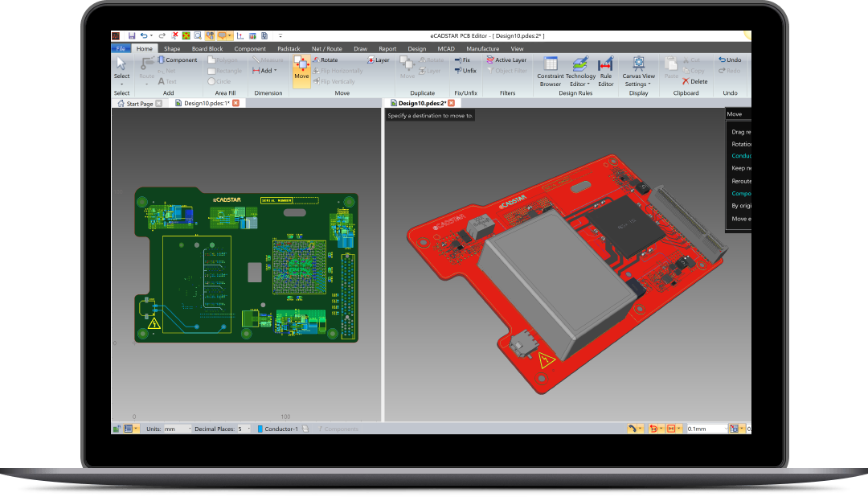
Task: Toggle the red loop icon in status bar
Action: [x=653, y=429]
